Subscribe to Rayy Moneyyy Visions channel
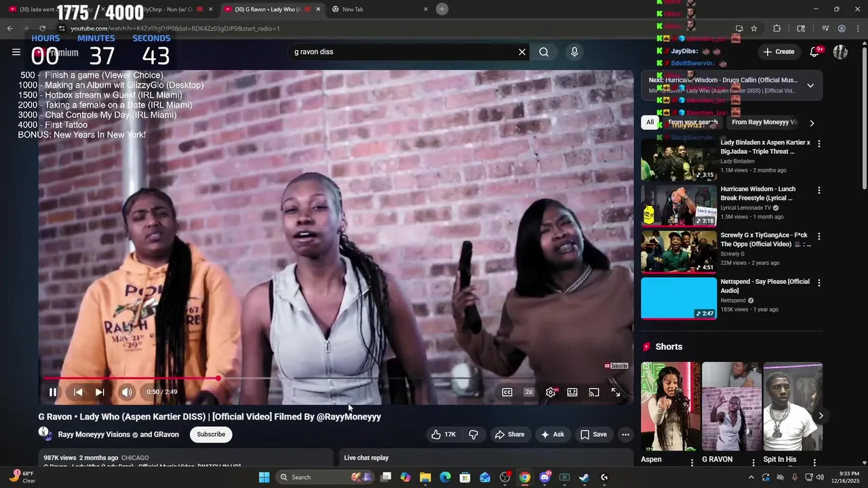The height and width of the screenshot is (488, 868). coord(211,434)
